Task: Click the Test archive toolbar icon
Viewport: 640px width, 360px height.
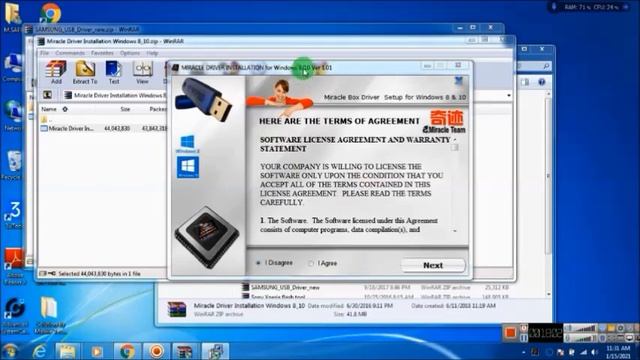Action: point(113,72)
